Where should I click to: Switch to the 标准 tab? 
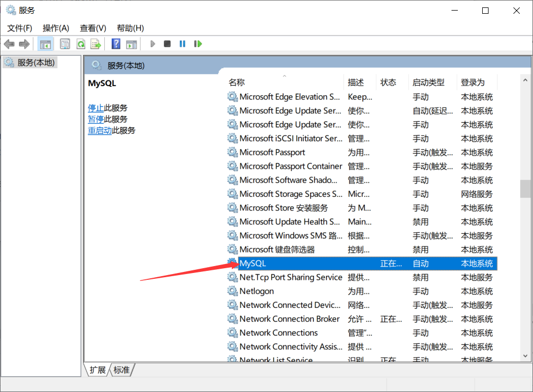(121, 370)
